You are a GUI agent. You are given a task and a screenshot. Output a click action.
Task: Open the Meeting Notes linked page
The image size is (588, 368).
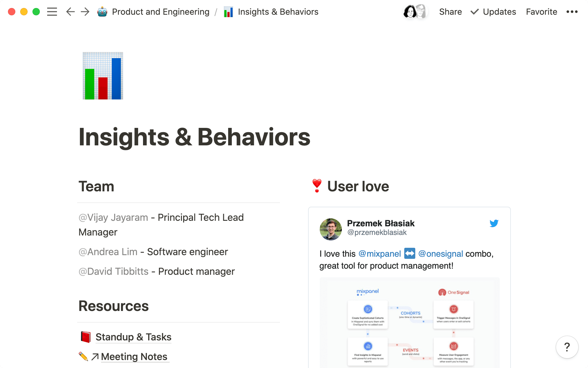134,357
